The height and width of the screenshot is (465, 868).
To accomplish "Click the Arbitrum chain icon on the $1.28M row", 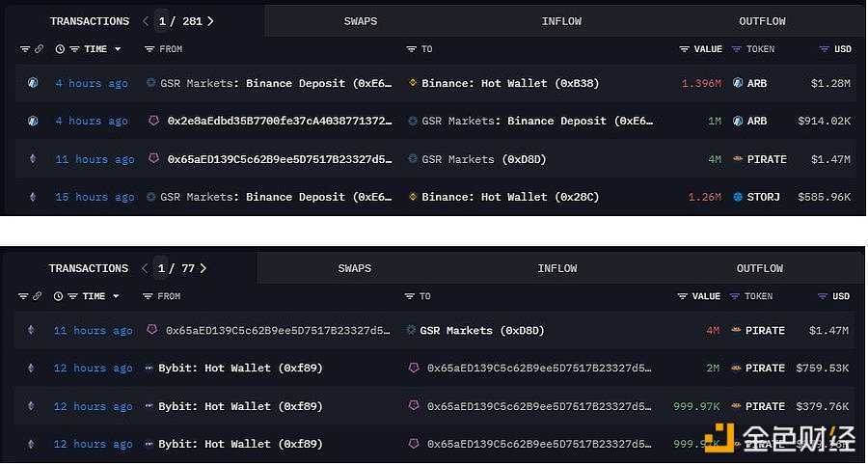I will [x=33, y=83].
